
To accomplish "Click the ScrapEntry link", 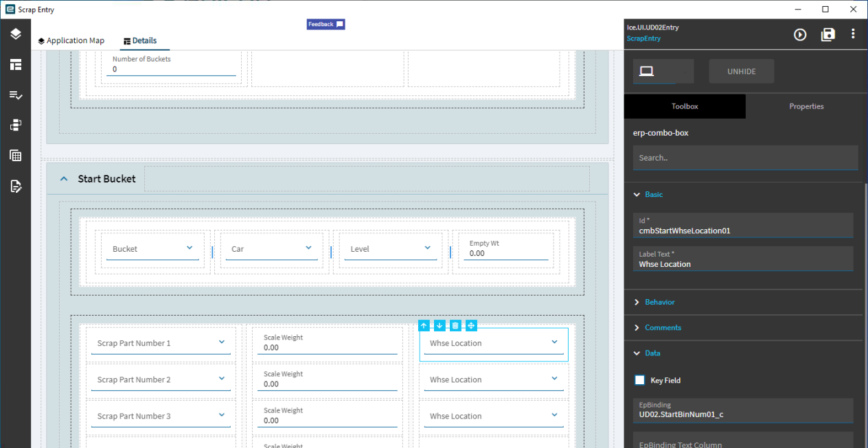I will 643,38.
